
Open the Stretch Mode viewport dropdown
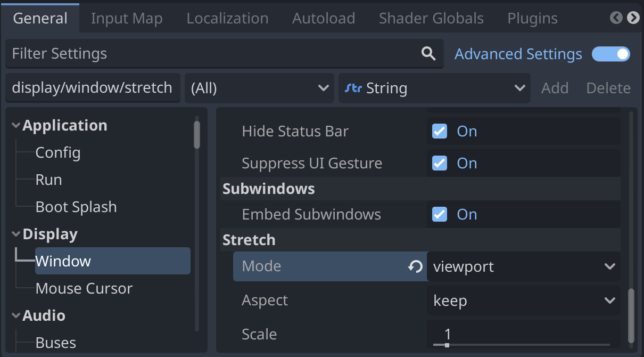click(x=609, y=266)
